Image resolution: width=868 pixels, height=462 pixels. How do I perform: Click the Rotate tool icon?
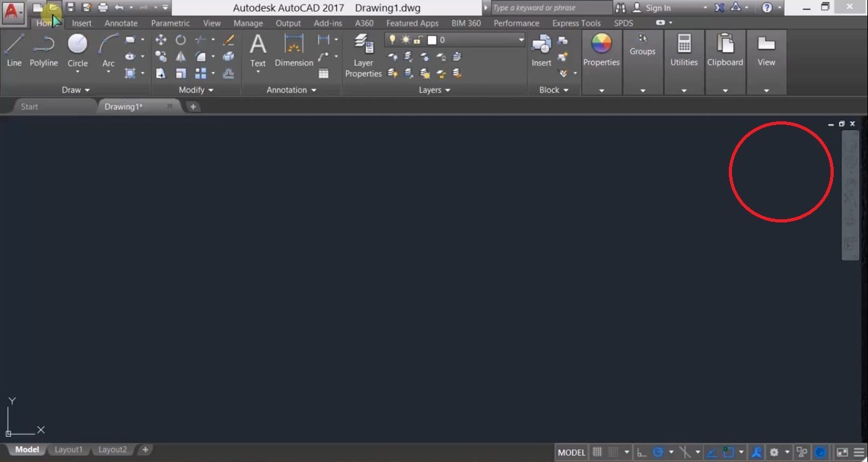pos(180,39)
